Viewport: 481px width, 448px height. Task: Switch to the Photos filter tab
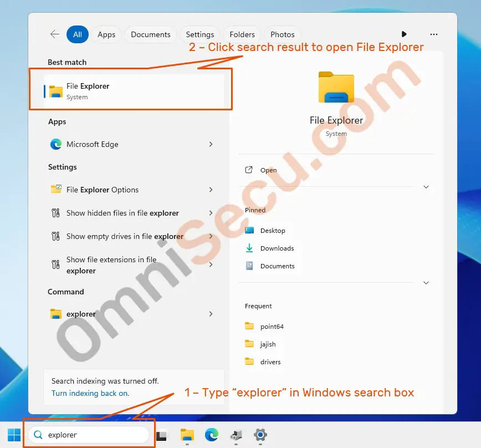click(283, 34)
